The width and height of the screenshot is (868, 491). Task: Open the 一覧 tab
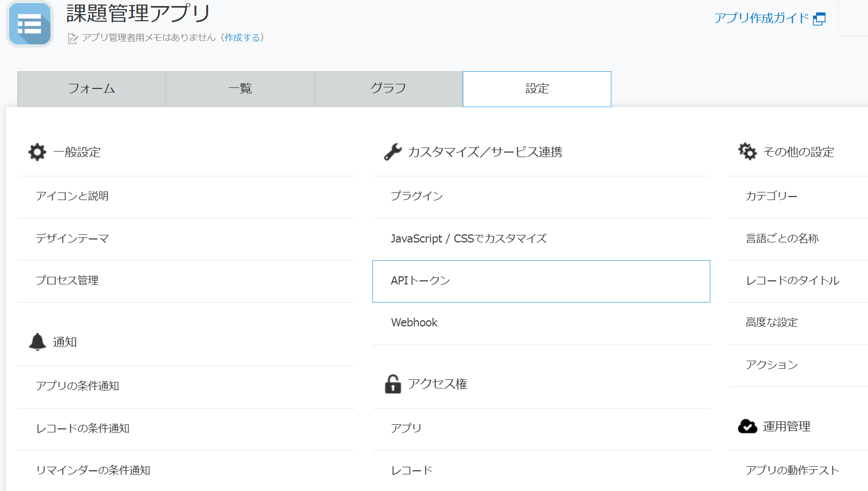coord(240,89)
